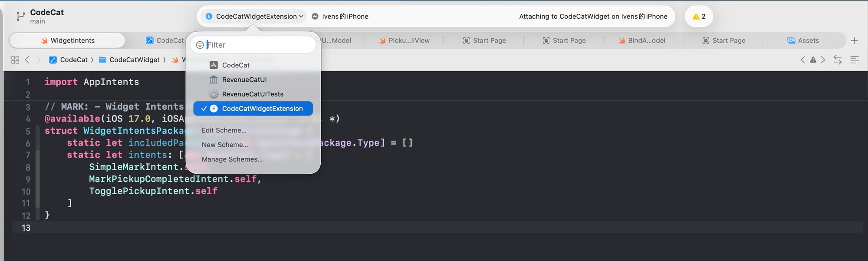Click Edit Scheme... option

(224, 130)
